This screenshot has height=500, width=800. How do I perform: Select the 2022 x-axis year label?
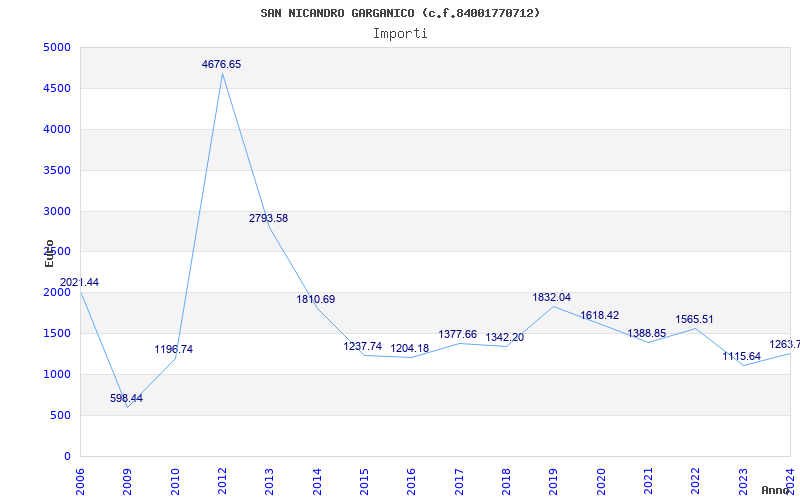[695, 482]
